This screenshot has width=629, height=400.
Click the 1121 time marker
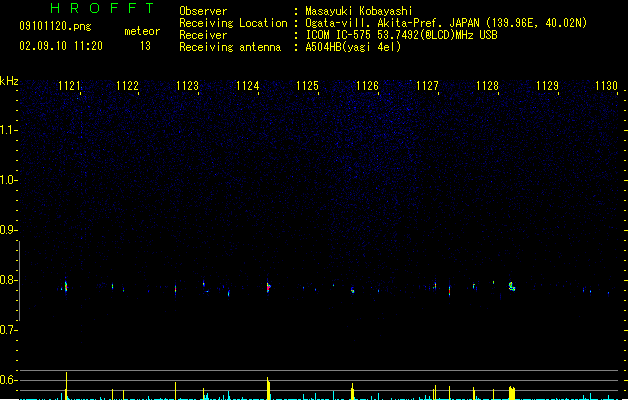(x=69, y=86)
